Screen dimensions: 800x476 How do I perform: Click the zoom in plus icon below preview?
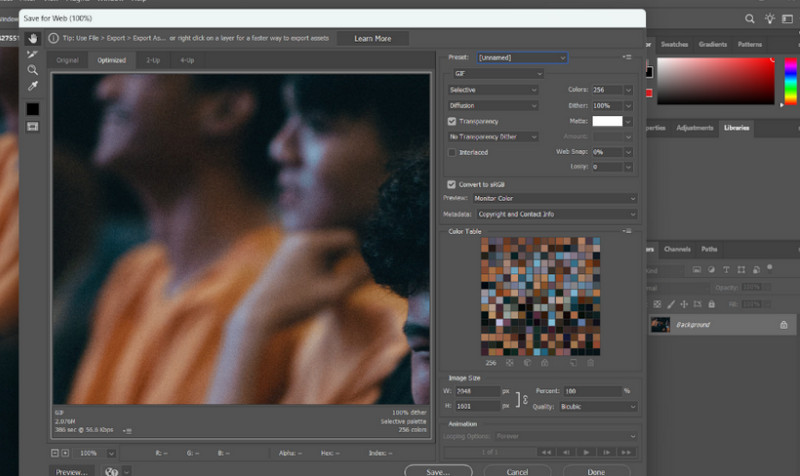[65, 453]
